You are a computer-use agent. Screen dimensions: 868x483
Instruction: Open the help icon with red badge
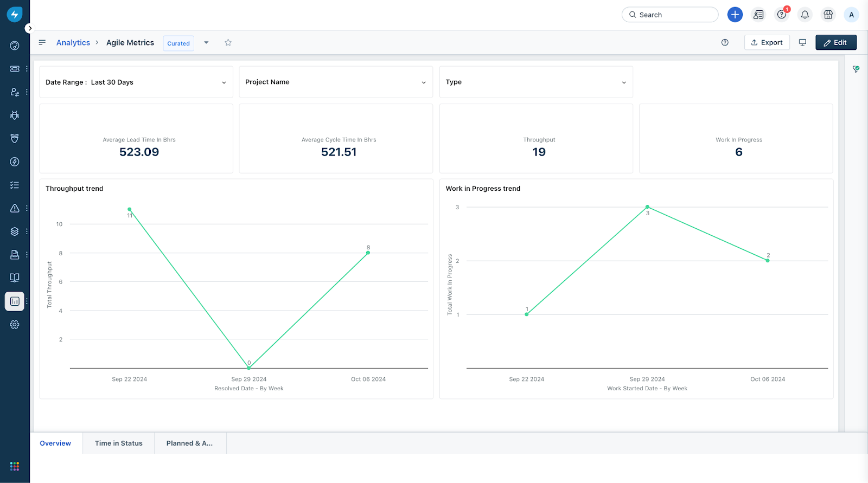pyautogui.click(x=782, y=15)
